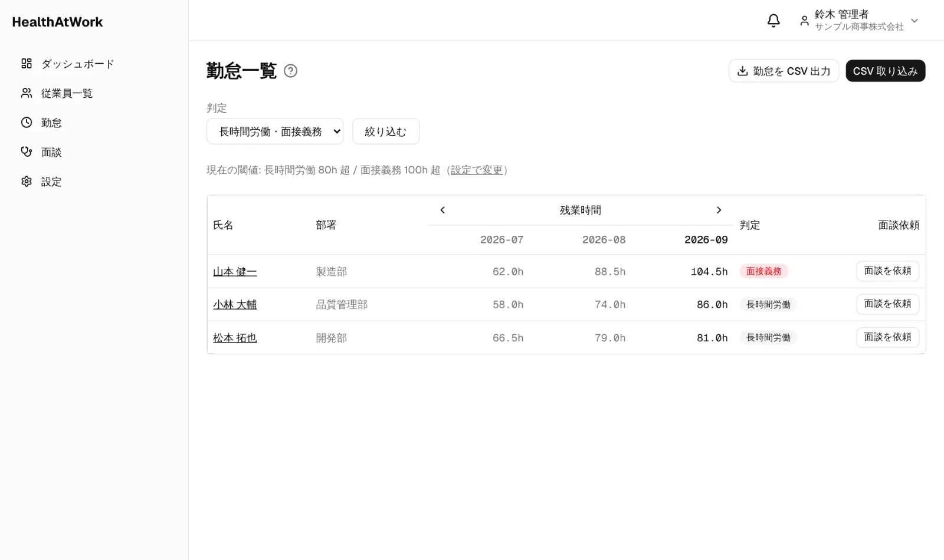Click the 長時間労働 badge for 小林 大輔

(x=768, y=304)
